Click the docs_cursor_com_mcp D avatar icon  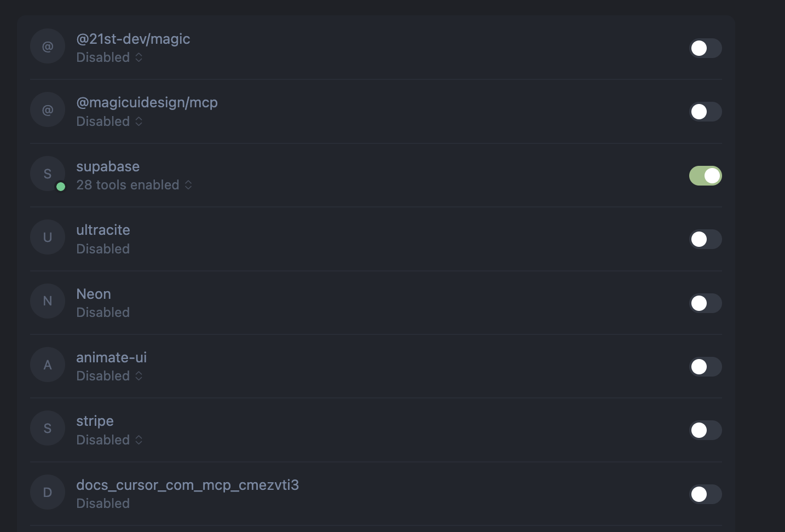[48, 492]
